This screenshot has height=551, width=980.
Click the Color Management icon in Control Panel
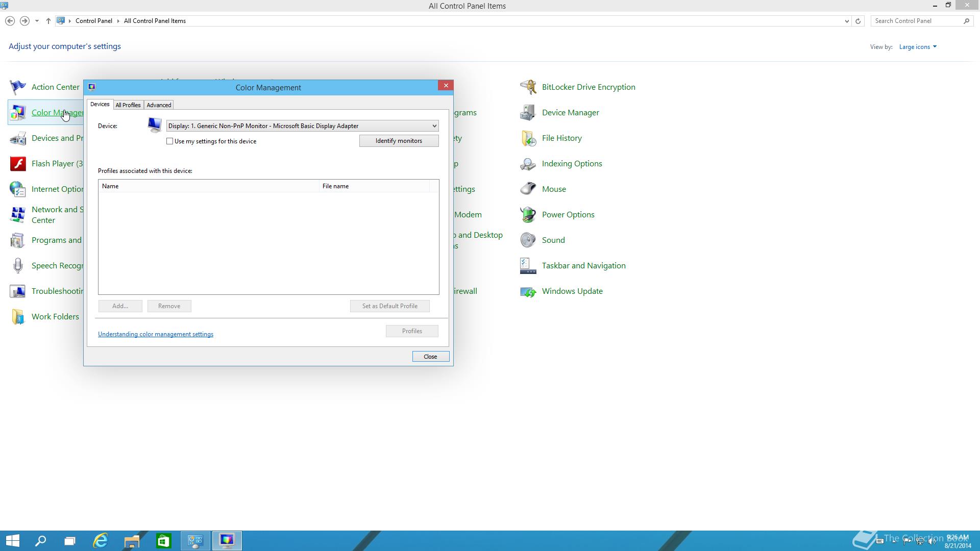(18, 113)
